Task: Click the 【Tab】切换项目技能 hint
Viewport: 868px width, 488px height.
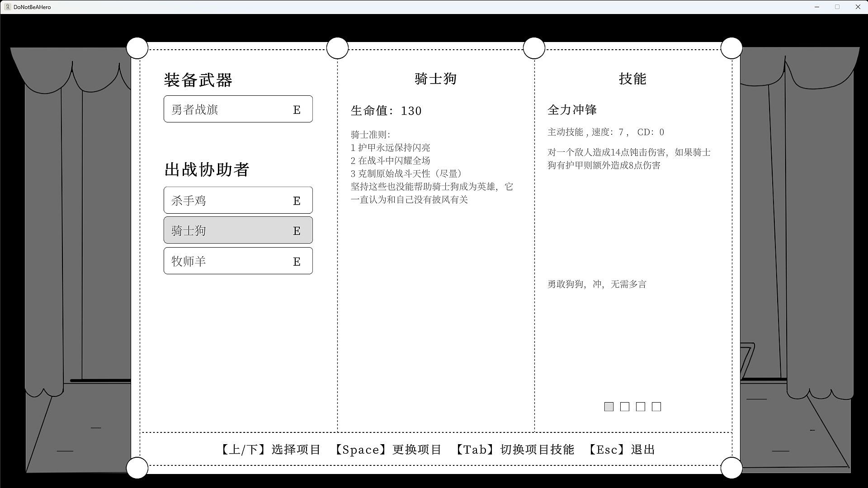Action: coord(513,450)
